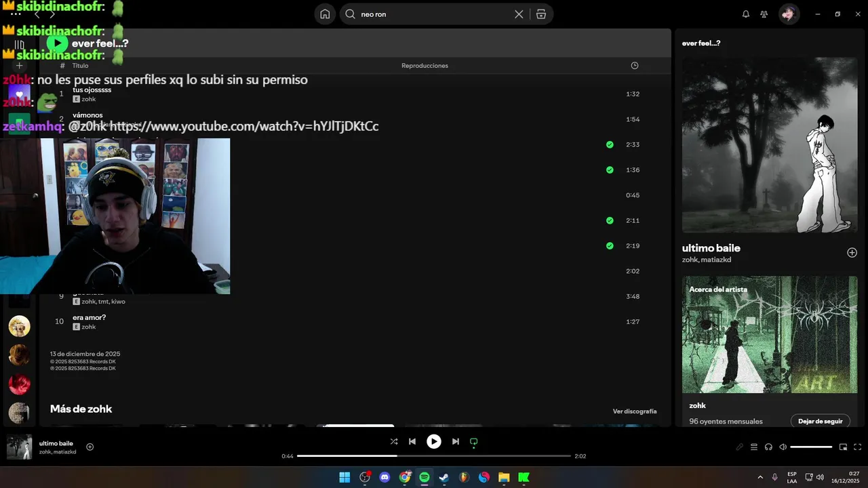Skip to the next track
This screenshot has height=488, width=868.
point(456,441)
